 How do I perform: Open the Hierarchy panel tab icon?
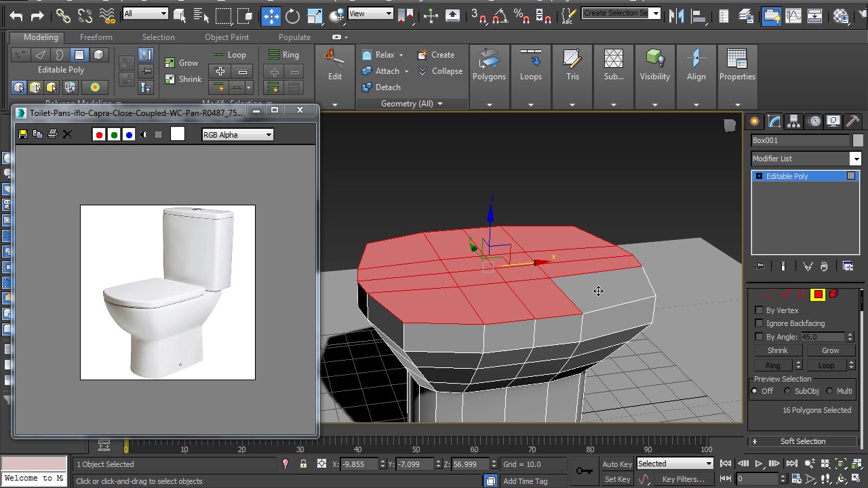tap(793, 121)
